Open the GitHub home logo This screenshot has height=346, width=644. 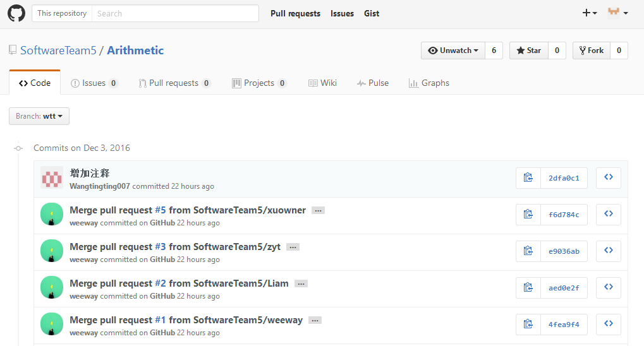pyautogui.click(x=16, y=13)
